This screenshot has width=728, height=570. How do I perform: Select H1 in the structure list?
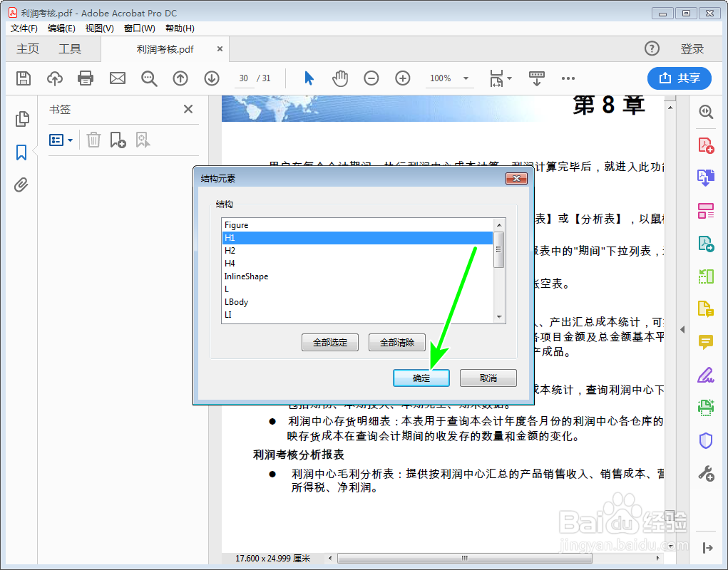pyautogui.click(x=357, y=238)
